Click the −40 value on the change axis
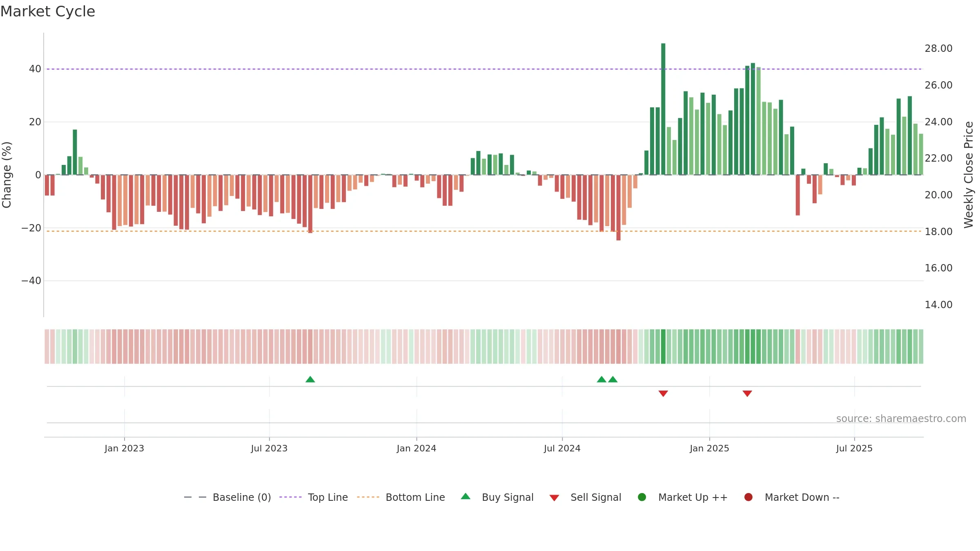The height and width of the screenshot is (551, 980). coord(31,281)
